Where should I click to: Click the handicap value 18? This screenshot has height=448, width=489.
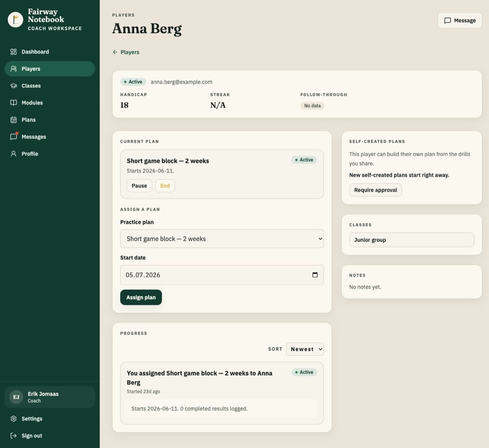124,105
